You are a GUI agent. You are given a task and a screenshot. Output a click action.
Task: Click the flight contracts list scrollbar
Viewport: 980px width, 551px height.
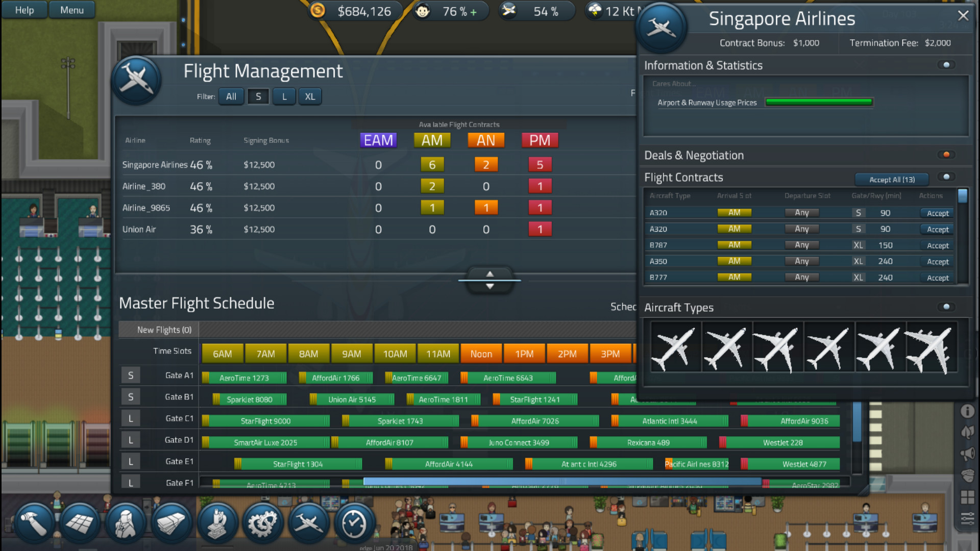click(963, 196)
